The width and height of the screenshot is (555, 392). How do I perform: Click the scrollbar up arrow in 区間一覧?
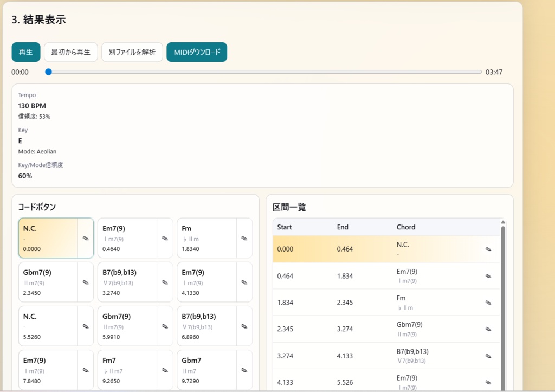(504, 221)
